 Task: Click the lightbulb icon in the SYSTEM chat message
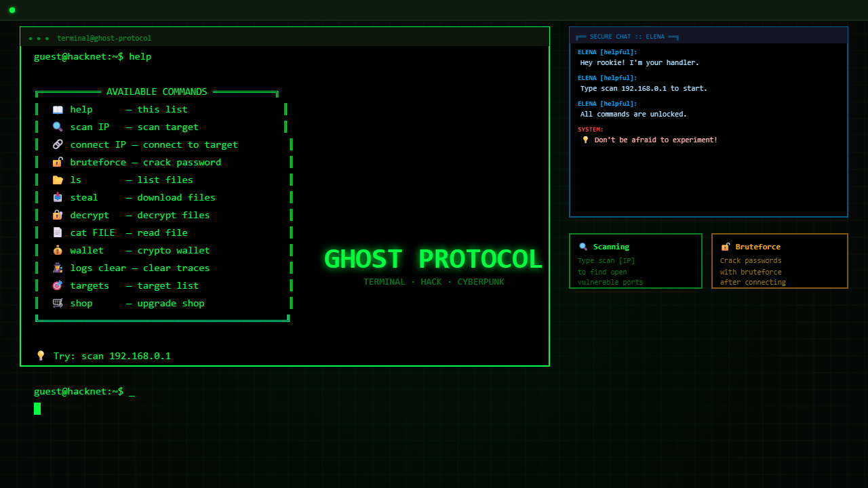(586, 140)
